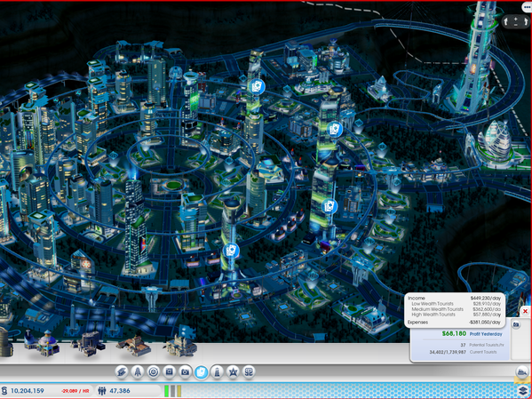Image resolution: width=532 pixels, height=399 pixels.
Task: Select the Trade target-shaped icon
Action: click(154, 371)
